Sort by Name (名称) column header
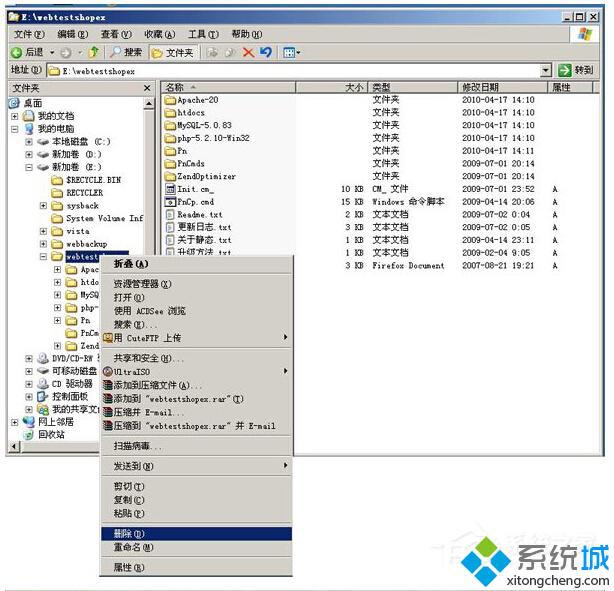 point(229,87)
